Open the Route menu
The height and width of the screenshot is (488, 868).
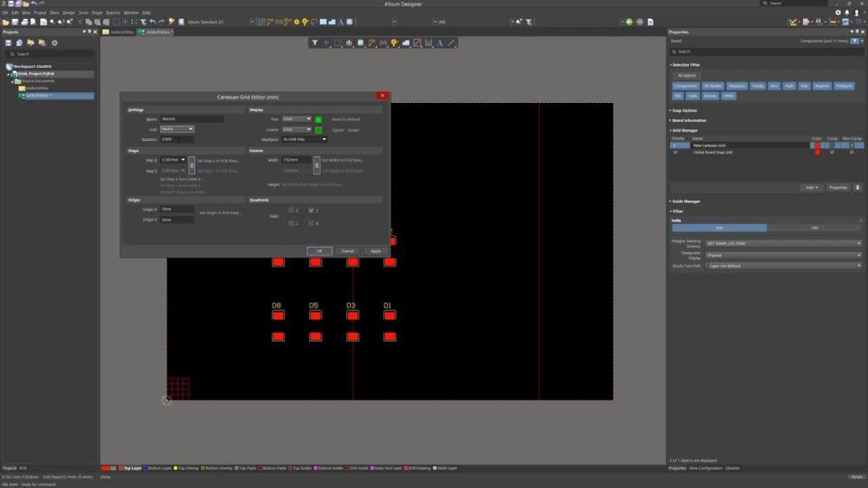pyautogui.click(x=98, y=12)
